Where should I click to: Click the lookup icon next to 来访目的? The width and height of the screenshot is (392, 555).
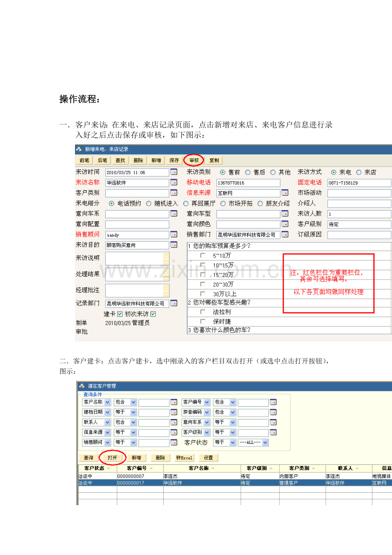pos(174,245)
